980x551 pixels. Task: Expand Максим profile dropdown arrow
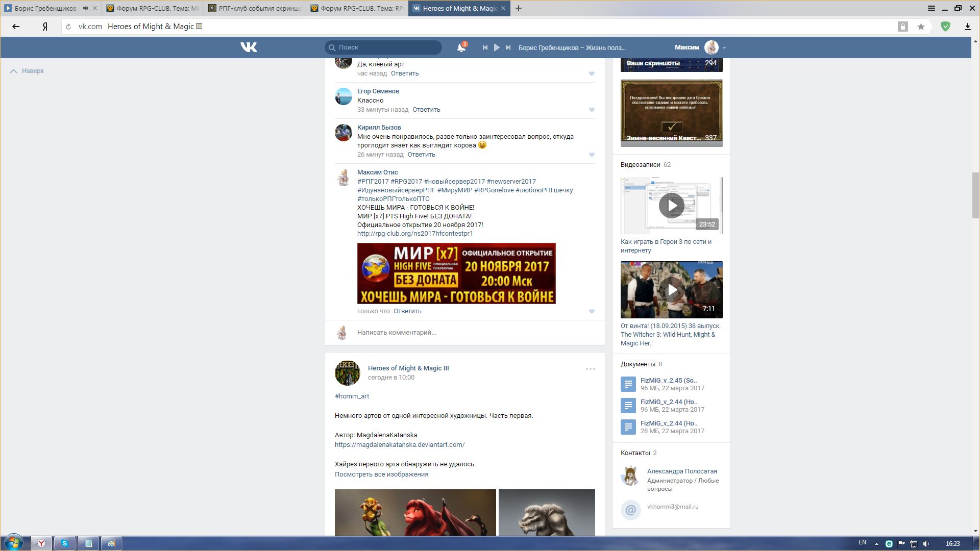pos(724,48)
